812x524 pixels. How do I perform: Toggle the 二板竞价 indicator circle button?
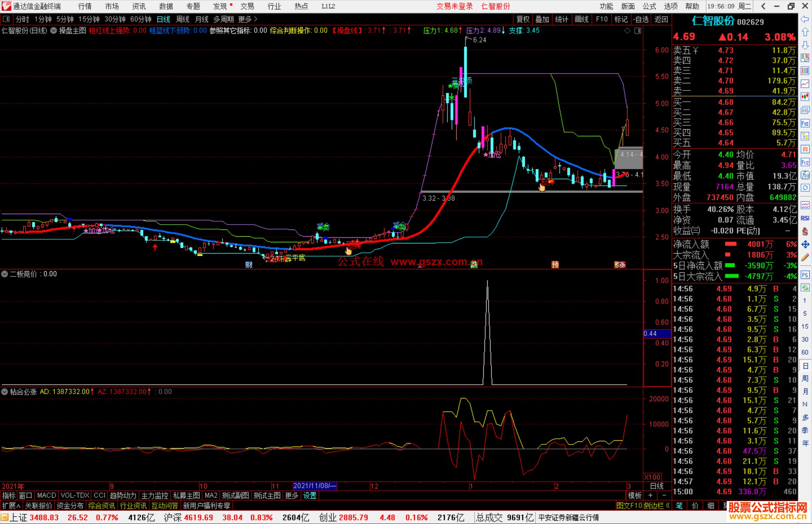tap(5, 274)
